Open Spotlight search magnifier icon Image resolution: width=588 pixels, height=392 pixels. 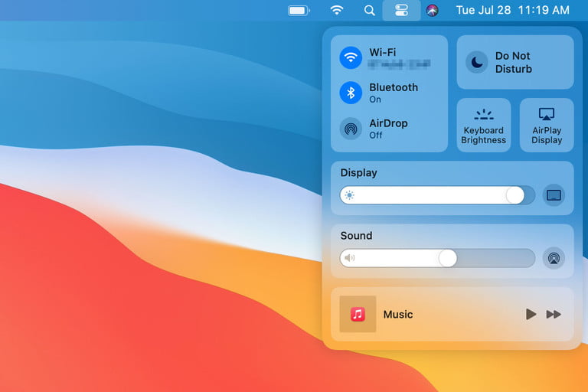(x=369, y=11)
